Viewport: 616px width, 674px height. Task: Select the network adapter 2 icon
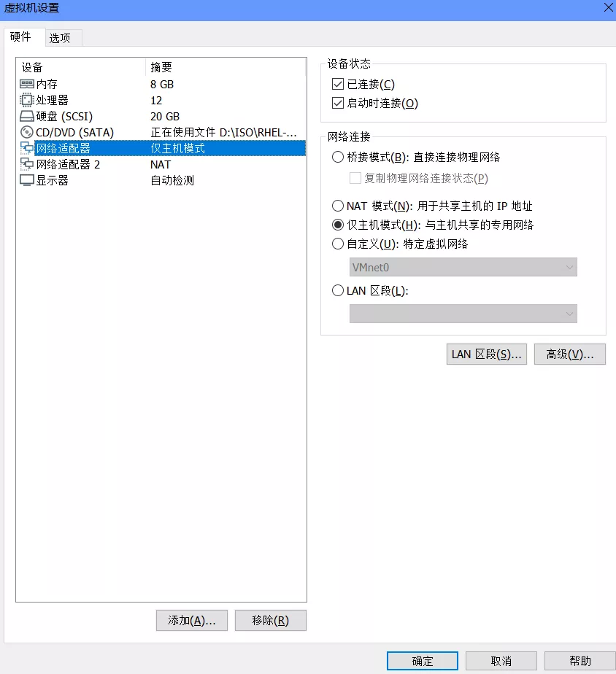click(27, 164)
